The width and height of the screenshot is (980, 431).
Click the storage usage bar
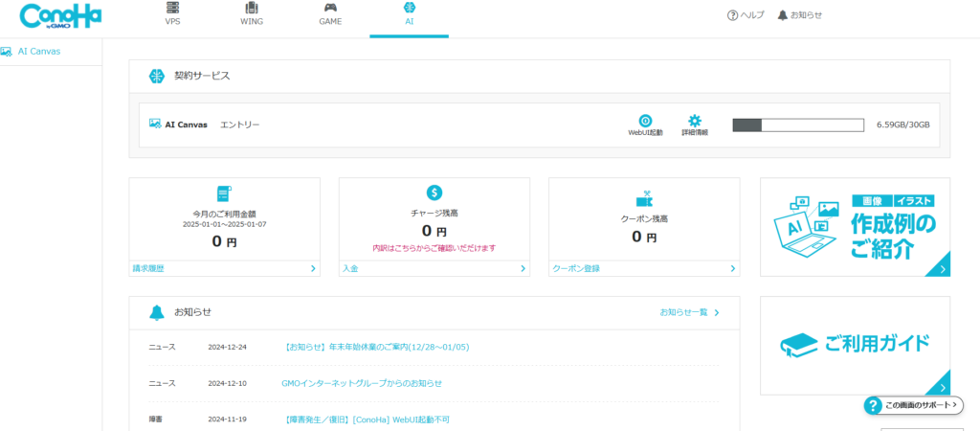point(798,125)
